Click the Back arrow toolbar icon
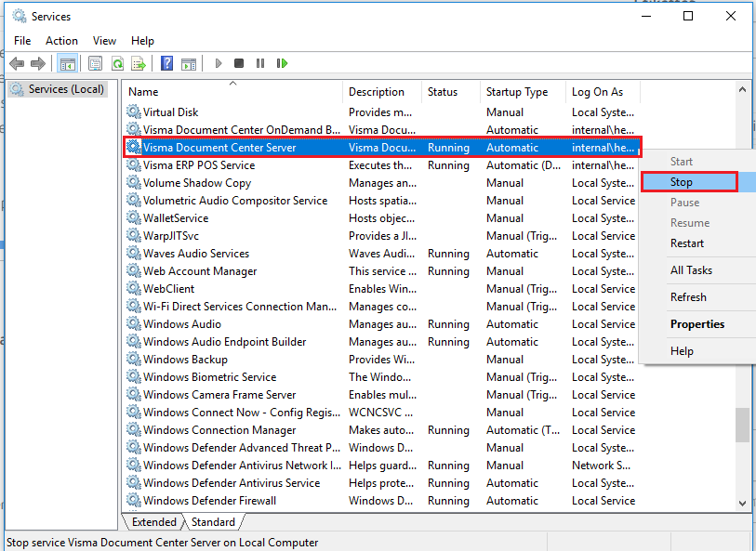Screen dimensions: 756x551 17,63
